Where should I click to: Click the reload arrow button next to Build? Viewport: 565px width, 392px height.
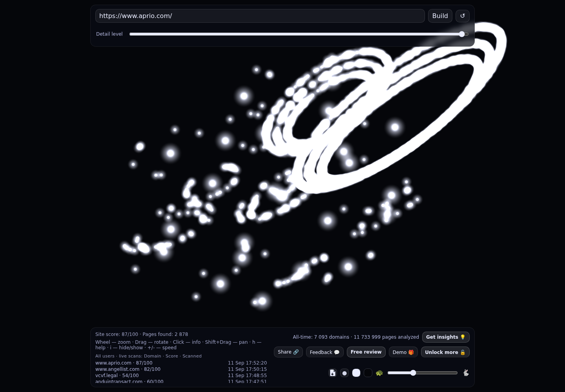462,16
